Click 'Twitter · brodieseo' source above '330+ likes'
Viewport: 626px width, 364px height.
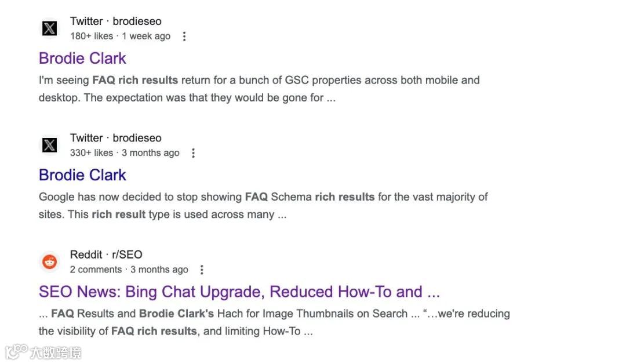coord(116,138)
